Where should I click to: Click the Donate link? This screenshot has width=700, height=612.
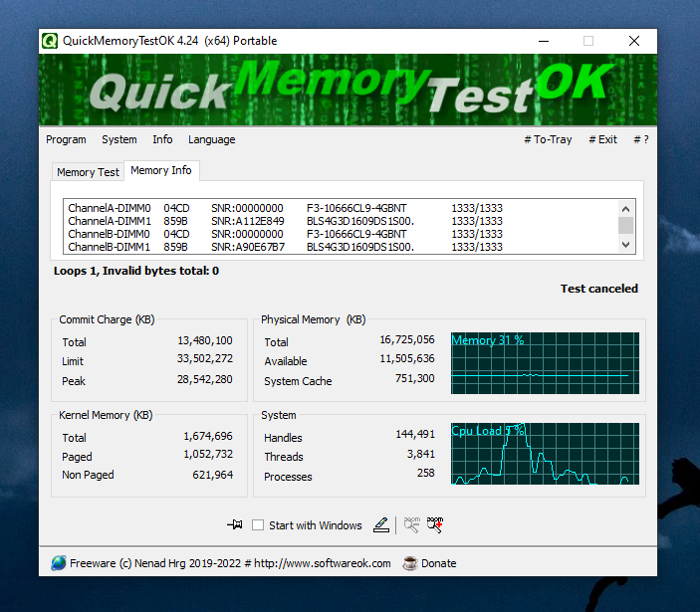point(439,563)
